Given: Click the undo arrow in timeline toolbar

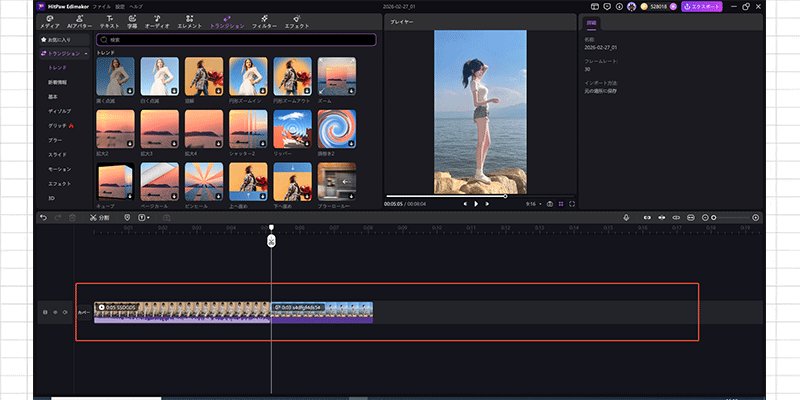Looking at the screenshot, I should (43, 218).
